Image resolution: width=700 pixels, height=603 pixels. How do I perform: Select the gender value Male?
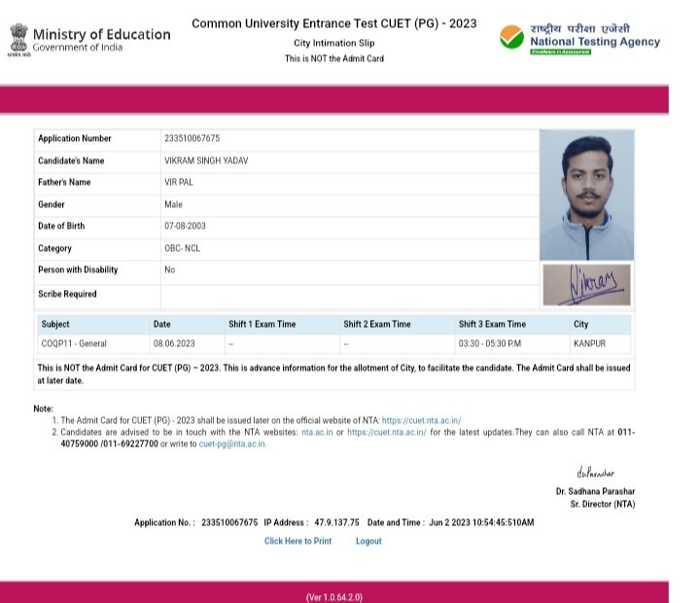173,204
